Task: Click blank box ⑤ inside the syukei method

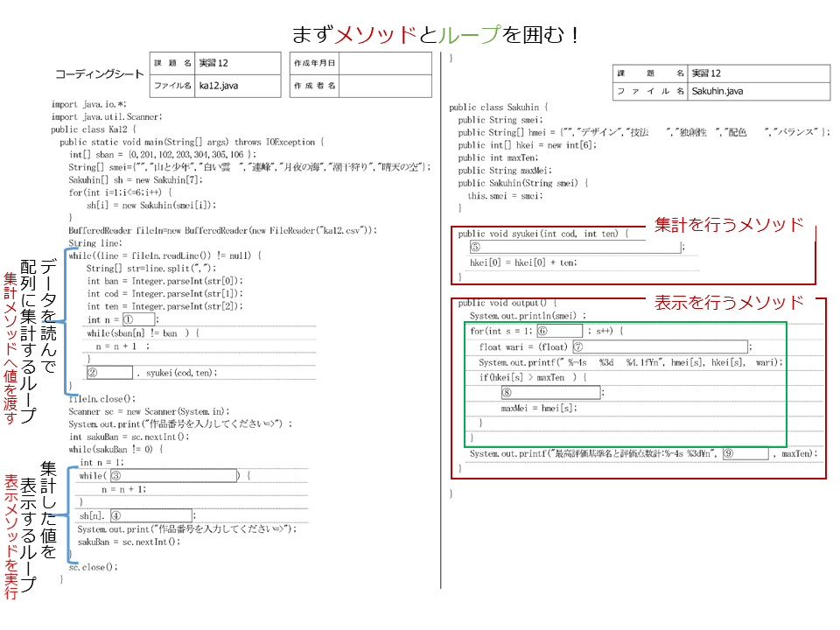Action: coord(575,247)
